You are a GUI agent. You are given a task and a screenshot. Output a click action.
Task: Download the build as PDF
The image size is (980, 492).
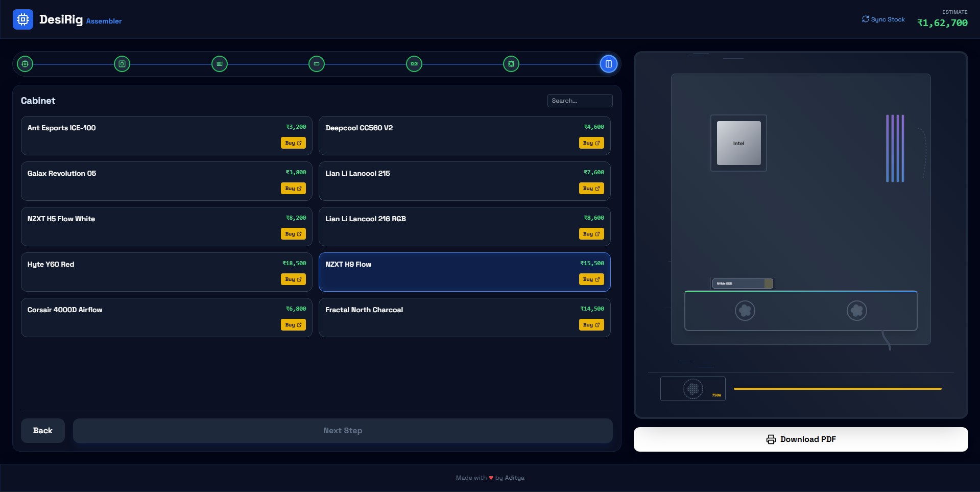(800, 439)
